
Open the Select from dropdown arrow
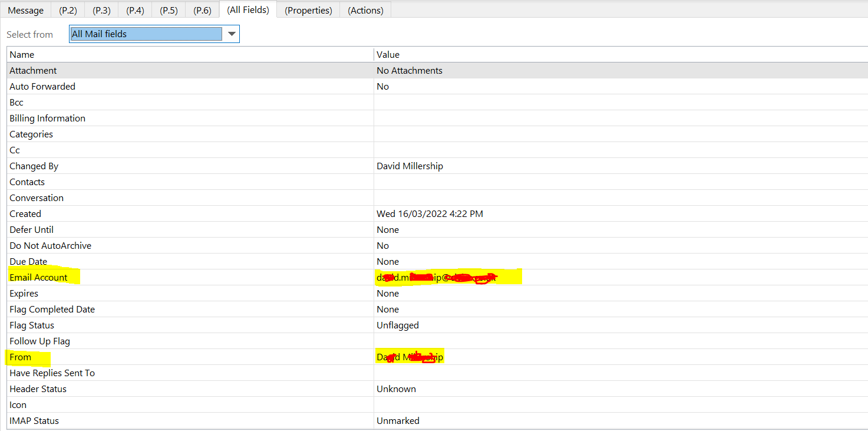[232, 34]
